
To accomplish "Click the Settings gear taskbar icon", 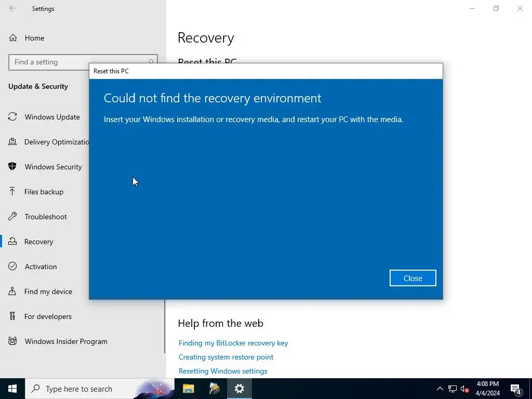I will (239, 389).
